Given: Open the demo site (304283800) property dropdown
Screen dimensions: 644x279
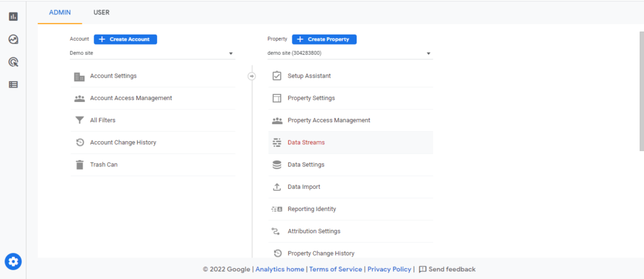Looking at the screenshot, I should click(350, 54).
